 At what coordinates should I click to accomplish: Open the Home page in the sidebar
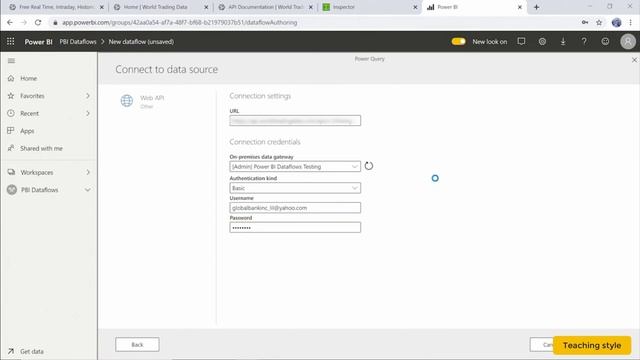[x=29, y=78]
